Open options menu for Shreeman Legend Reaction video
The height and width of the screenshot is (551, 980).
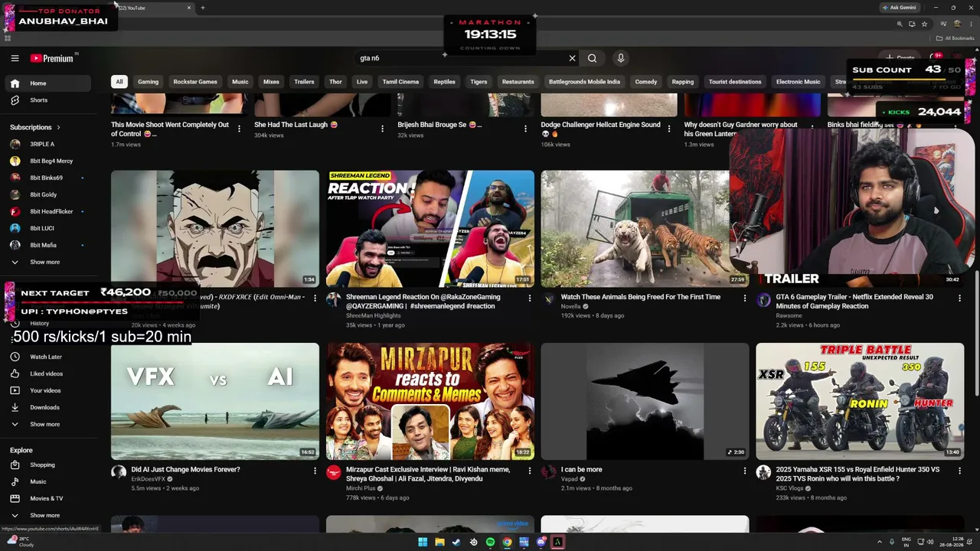[530, 298]
